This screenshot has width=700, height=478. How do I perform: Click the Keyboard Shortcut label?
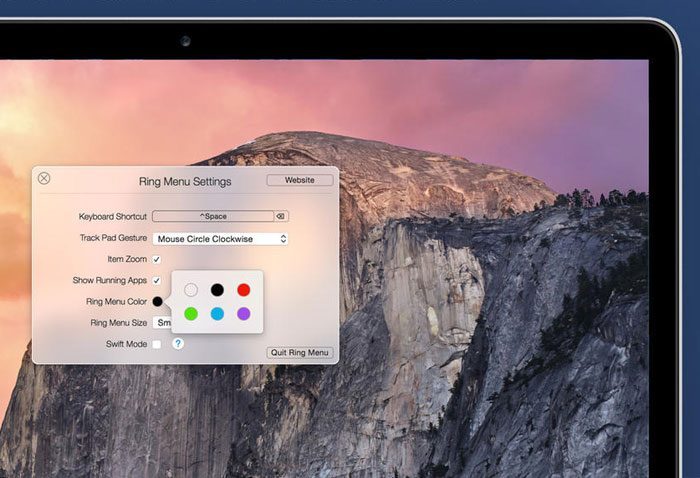(x=112, y=216)
